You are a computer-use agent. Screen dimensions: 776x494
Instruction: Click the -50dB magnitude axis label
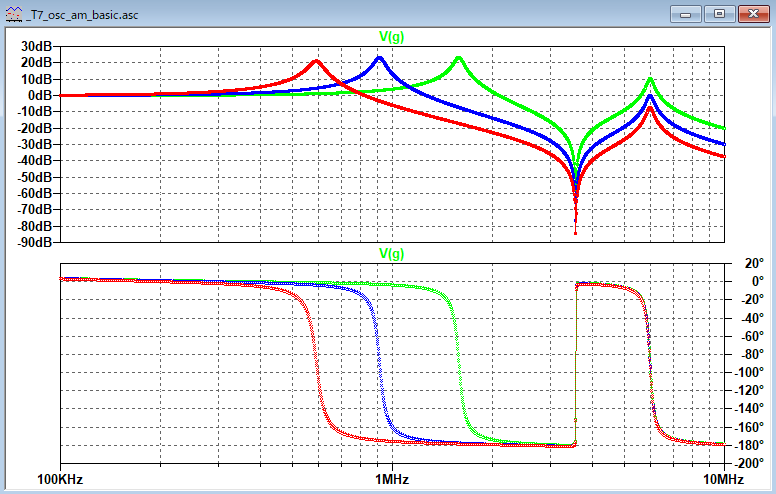[x=34, y=177]
